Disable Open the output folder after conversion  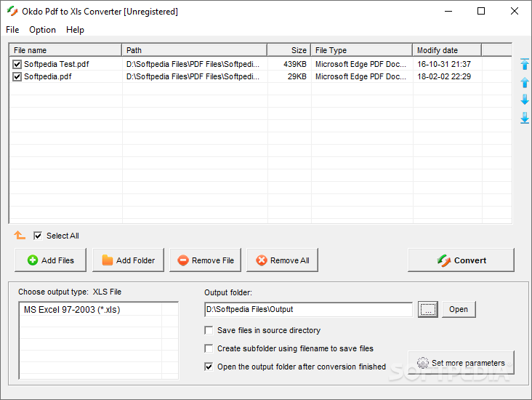(x=209, y=367)
